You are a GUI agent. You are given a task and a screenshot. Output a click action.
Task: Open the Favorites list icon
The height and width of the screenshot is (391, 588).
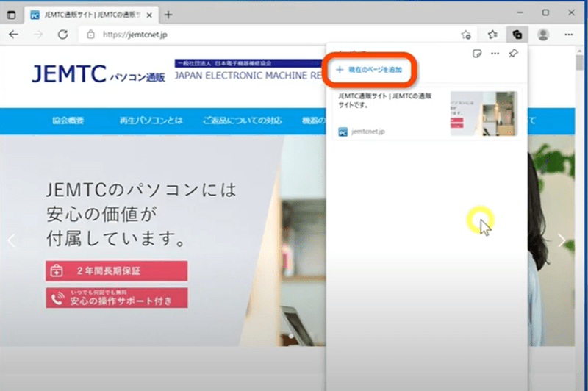pos(492,35)
